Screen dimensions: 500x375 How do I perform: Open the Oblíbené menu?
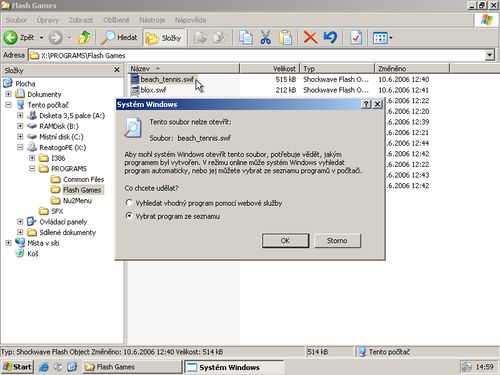[116, 20]
